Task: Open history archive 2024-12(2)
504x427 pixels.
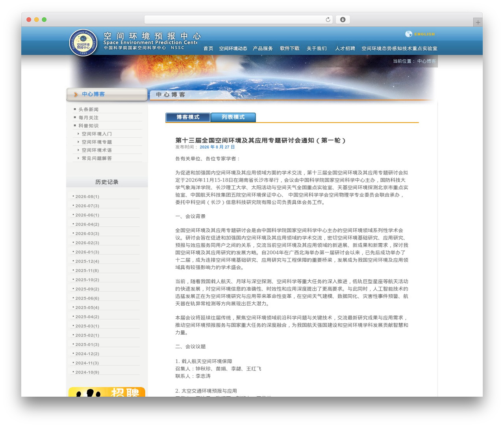Action: pyautogui.click(x=87, y=354)
